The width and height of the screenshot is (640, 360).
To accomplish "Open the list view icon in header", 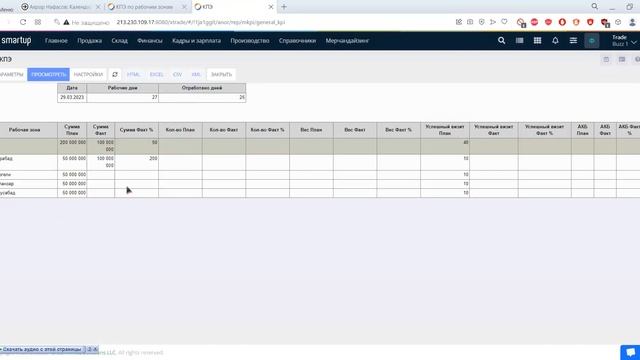I will pos(519,40).
